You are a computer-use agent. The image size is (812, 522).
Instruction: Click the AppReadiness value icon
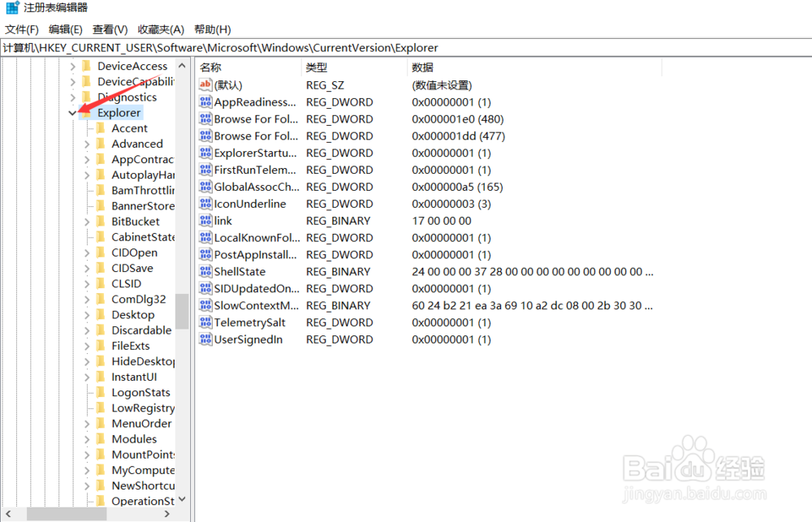pyautogui.click(x=205, y=102)
